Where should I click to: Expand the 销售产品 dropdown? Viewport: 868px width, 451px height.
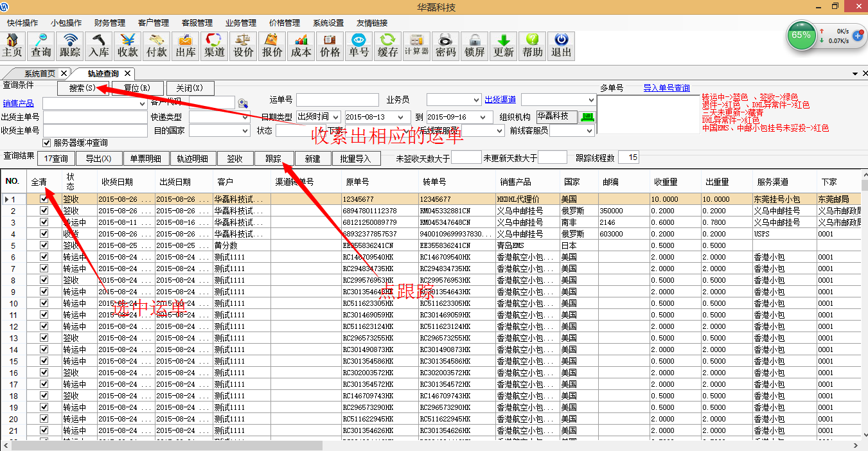pos(143,103)
